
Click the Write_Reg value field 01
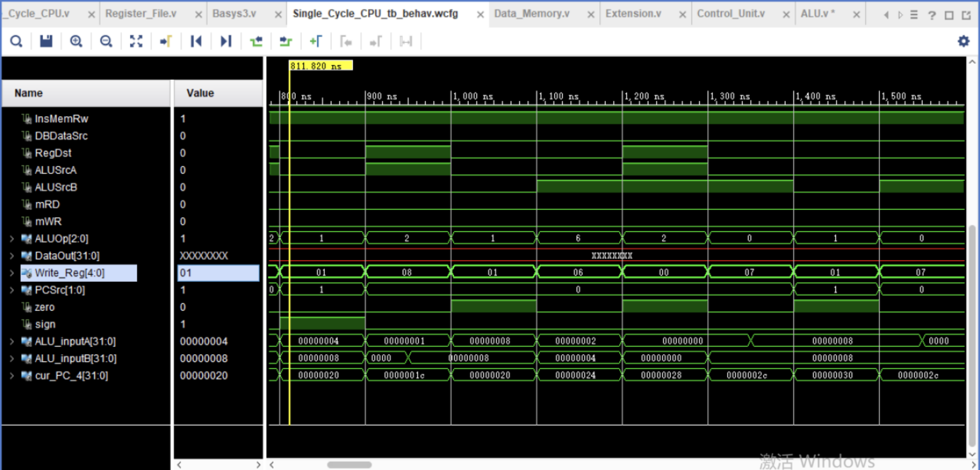(x=218, y=273)
